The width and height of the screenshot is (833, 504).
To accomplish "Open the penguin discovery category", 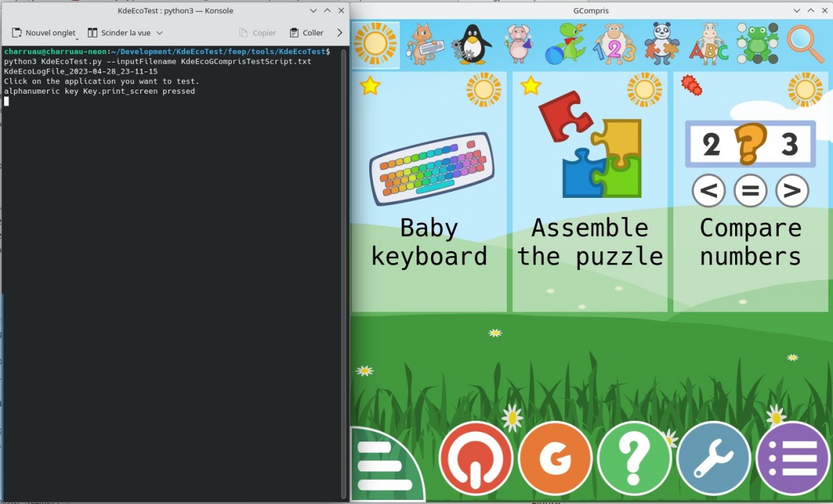I will click(x=473, y=44).
